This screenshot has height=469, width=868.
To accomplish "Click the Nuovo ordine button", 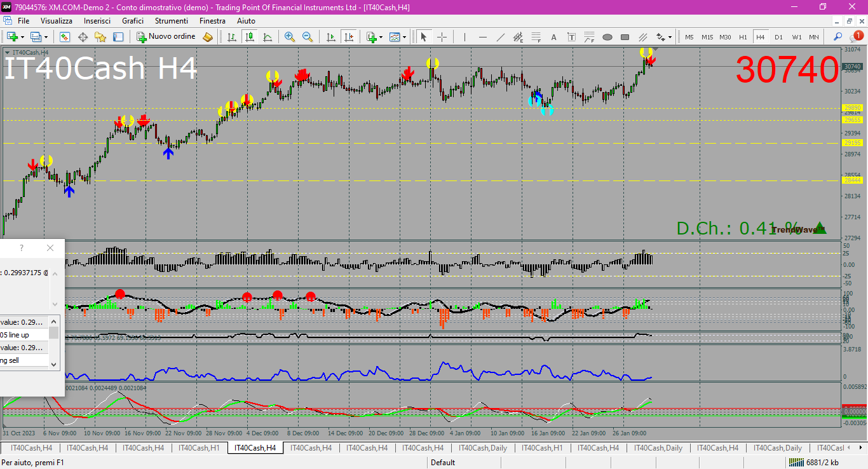I will pyautogui.click(x=166, y=37).
